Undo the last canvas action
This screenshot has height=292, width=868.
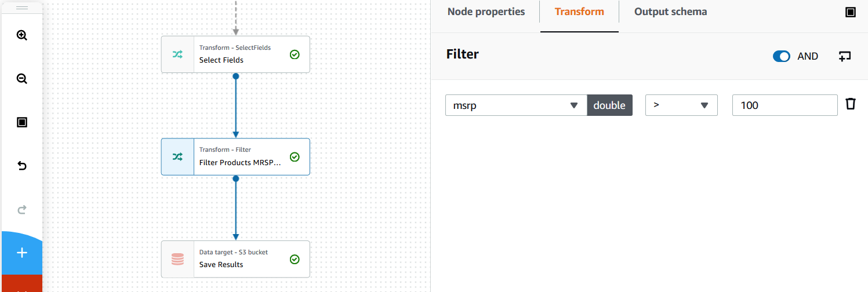tap(22, 166)
